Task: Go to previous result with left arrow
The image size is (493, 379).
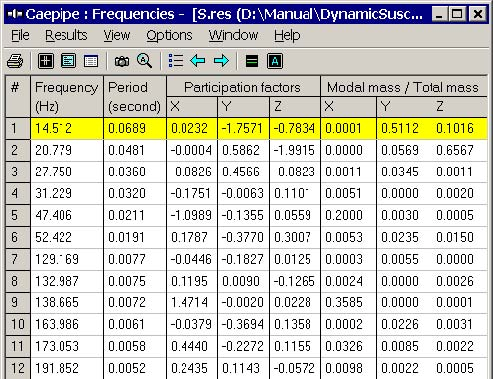Action: [198, 61]
